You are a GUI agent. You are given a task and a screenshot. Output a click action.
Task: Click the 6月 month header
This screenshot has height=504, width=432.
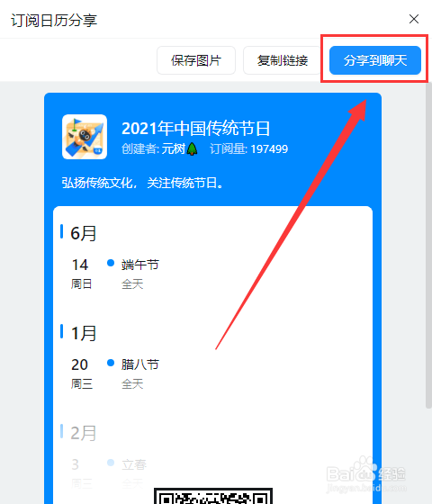(83, 233)
